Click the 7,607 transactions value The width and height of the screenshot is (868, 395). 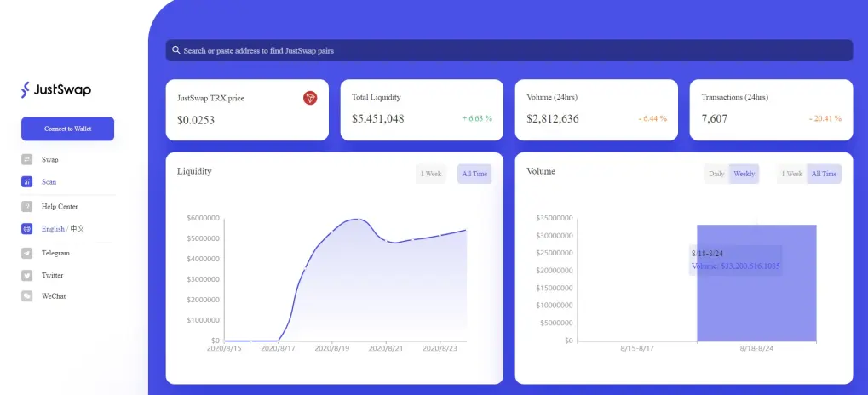(x=715, y=119)
